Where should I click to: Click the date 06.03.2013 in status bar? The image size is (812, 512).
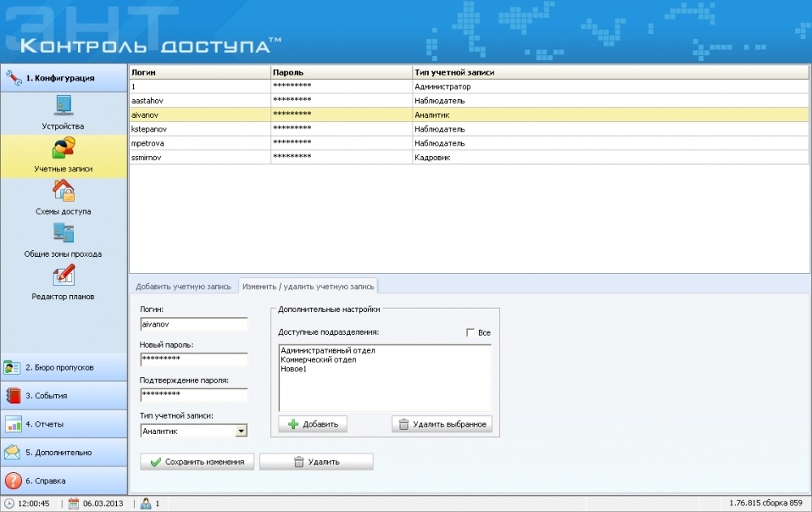click(x=103, y=503)
